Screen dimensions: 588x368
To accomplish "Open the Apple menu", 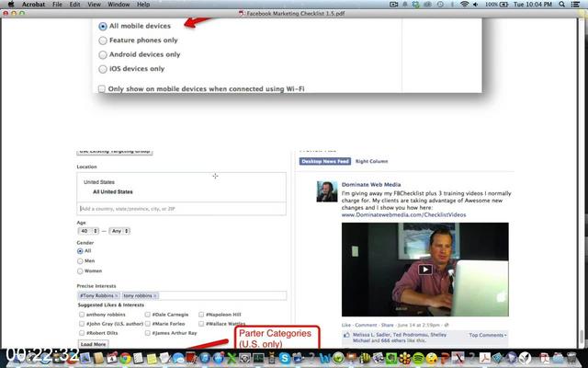I will click(x=11, y=4).
